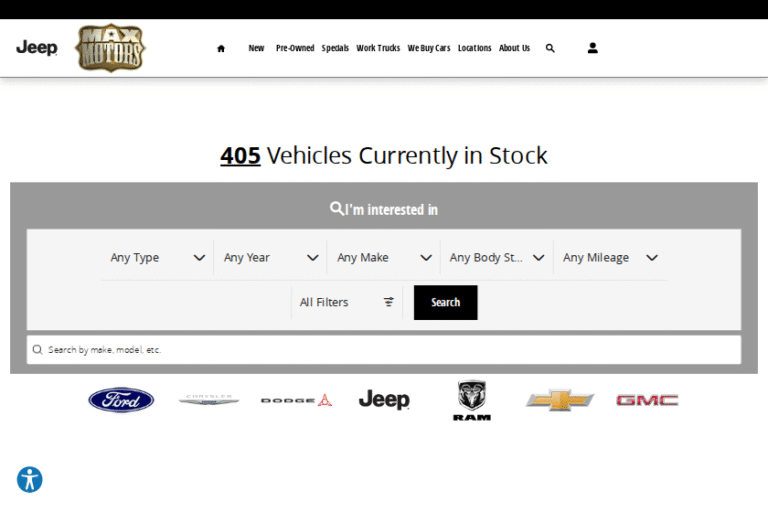This screenshot has height=512, width=768.
Task: Open the search magnifier in the header
Action: tap(550, 48)
